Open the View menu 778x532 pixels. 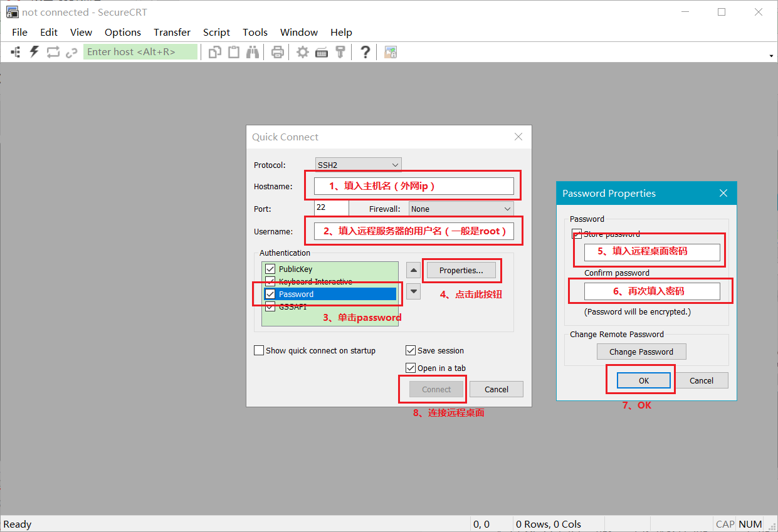[x=81, y=32]
